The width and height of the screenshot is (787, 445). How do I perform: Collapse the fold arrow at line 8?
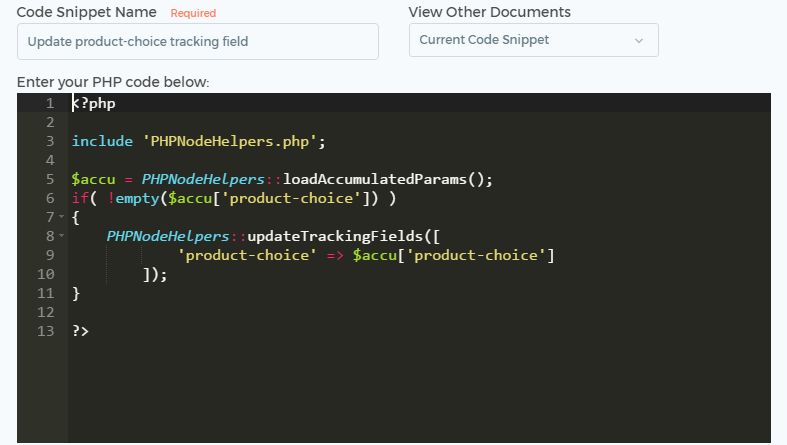61,236
